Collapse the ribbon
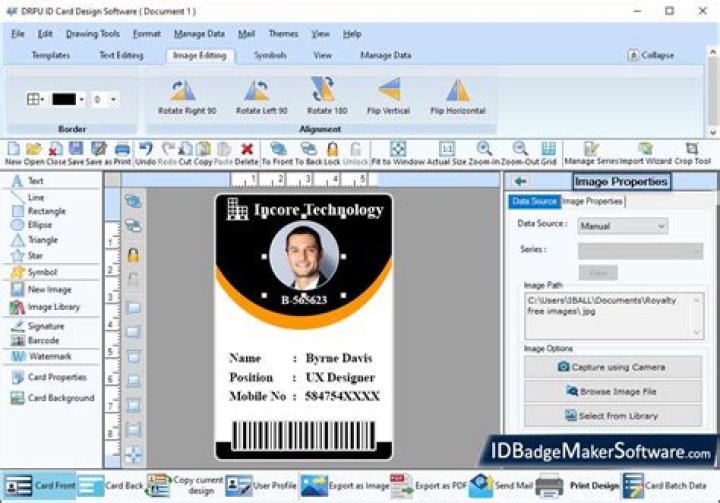 tap(651, 55)
